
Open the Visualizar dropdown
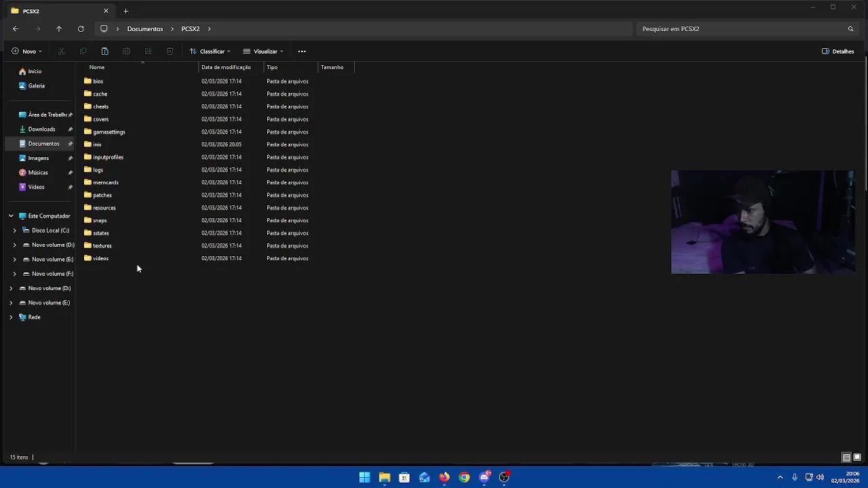[263, 52]
